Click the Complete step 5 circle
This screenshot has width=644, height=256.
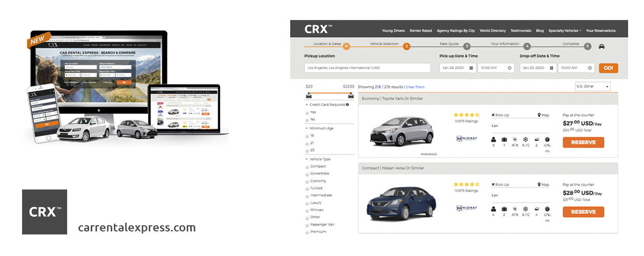[588, 46]
